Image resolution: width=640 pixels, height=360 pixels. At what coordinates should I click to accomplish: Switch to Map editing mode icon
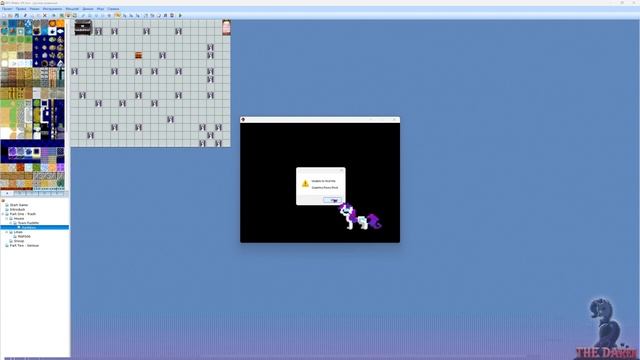[62, 16]
